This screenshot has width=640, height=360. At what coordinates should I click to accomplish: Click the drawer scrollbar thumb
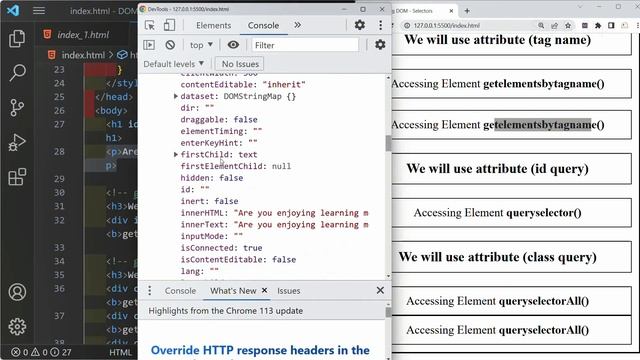click(388, 312)
